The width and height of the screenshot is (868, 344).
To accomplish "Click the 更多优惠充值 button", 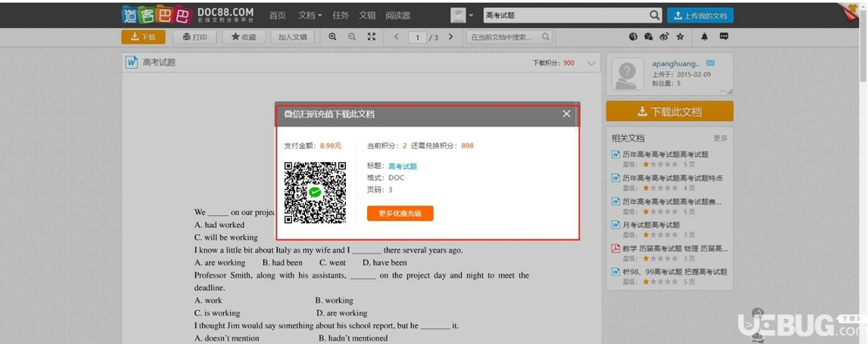I will [x=400, y=212].
